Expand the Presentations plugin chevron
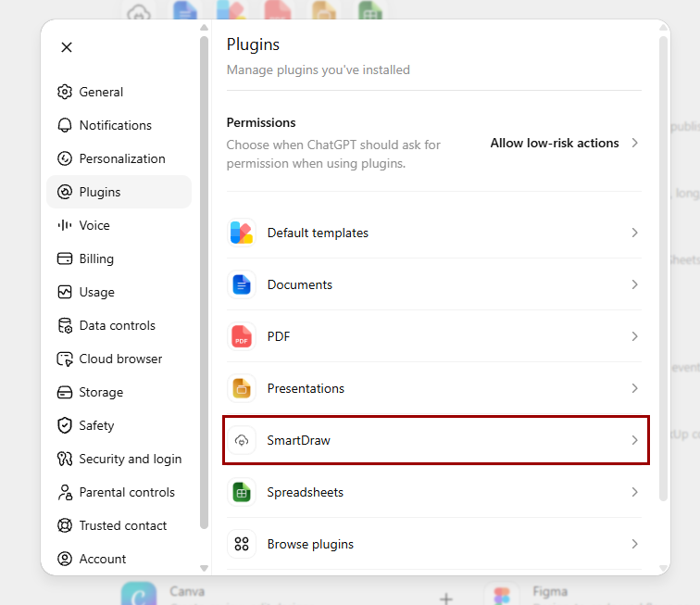This screenshot has height=605, width=700. pos(634,388)
